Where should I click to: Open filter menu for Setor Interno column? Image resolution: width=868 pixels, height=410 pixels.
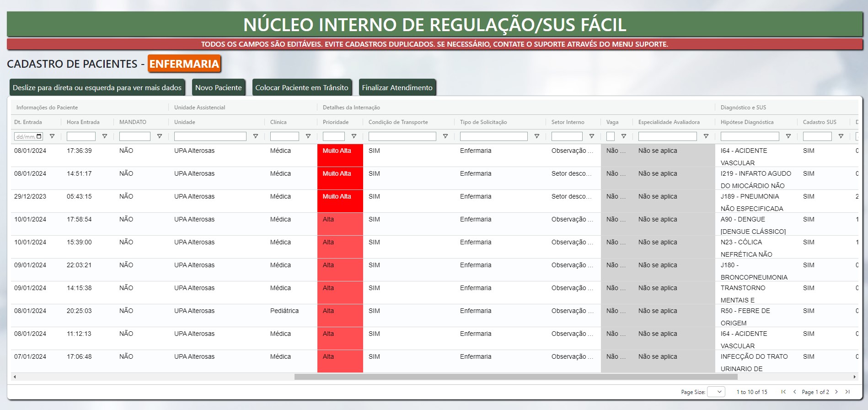[x=592, y=136]
